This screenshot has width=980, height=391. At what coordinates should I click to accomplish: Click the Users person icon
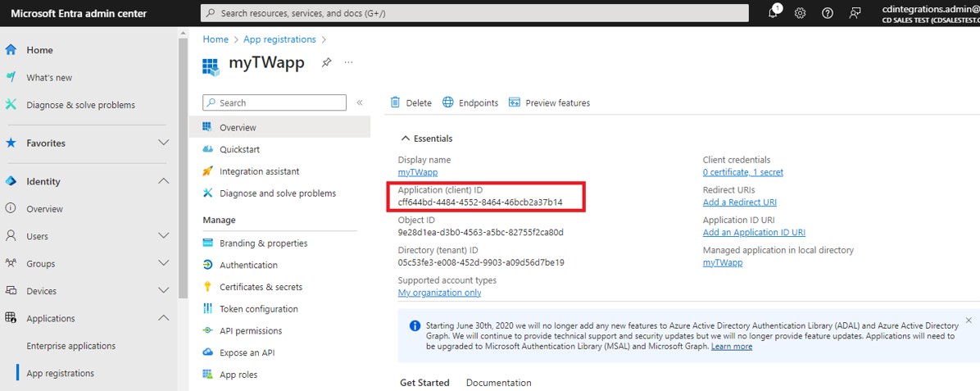coord(11,236)
